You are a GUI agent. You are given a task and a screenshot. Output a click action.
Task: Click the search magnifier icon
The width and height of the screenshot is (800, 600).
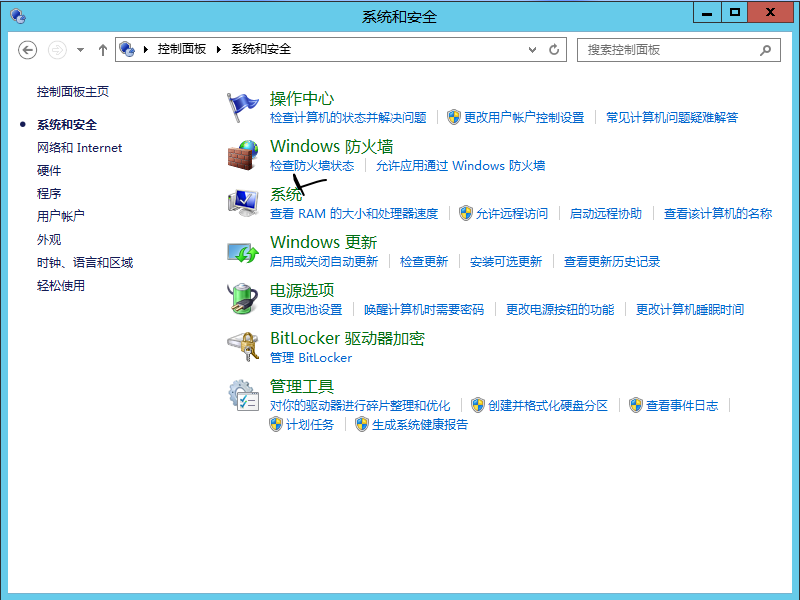point(765,50)
